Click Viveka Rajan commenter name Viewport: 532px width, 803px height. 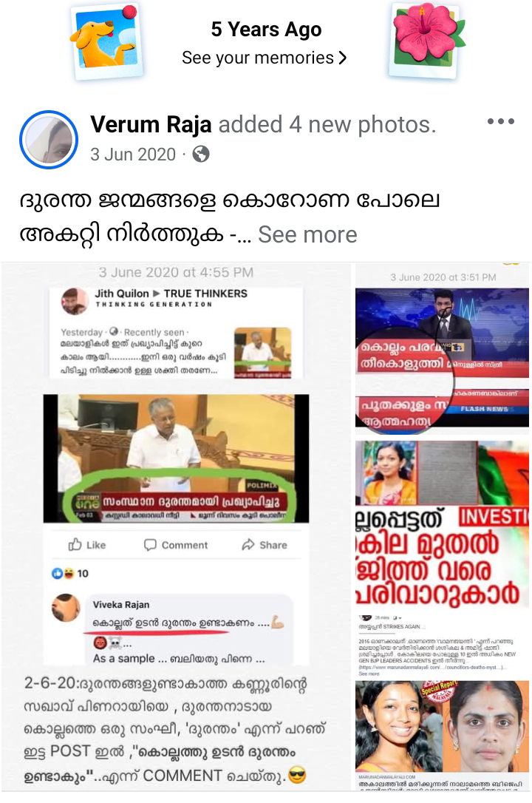[121, 604]
